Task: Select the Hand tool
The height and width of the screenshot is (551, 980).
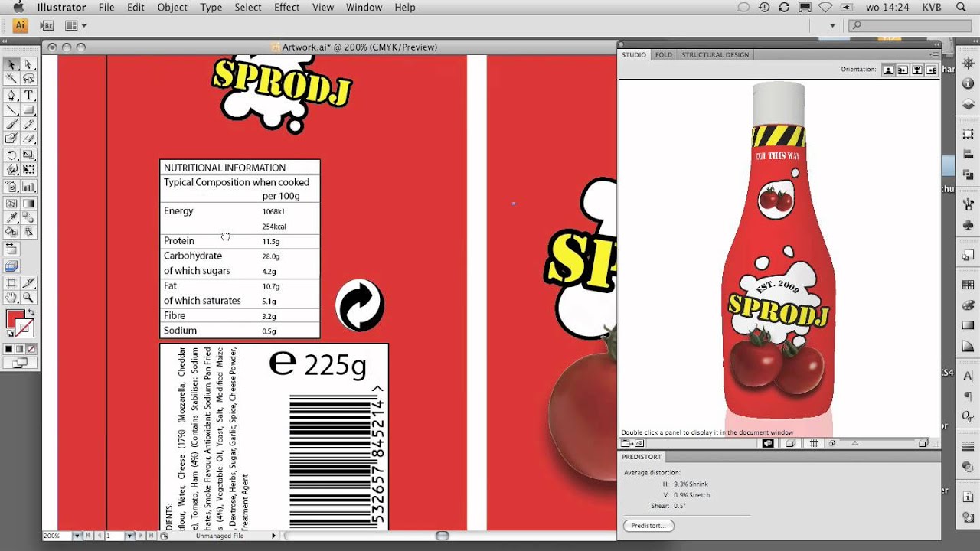Action: click(11, 297)
